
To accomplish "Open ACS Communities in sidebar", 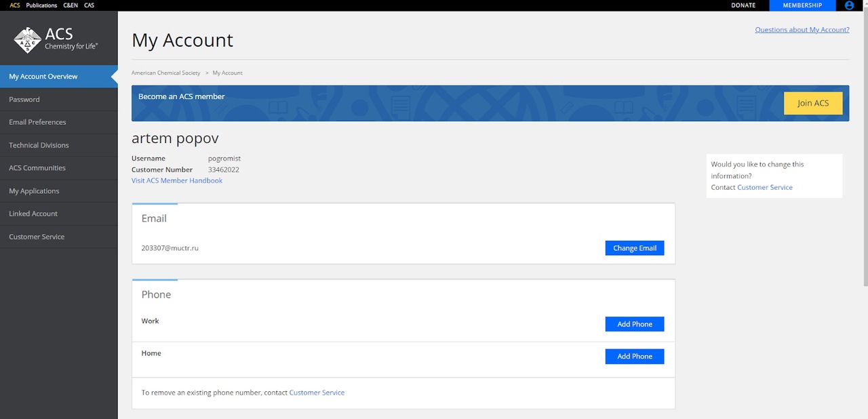I will (59, 168).
